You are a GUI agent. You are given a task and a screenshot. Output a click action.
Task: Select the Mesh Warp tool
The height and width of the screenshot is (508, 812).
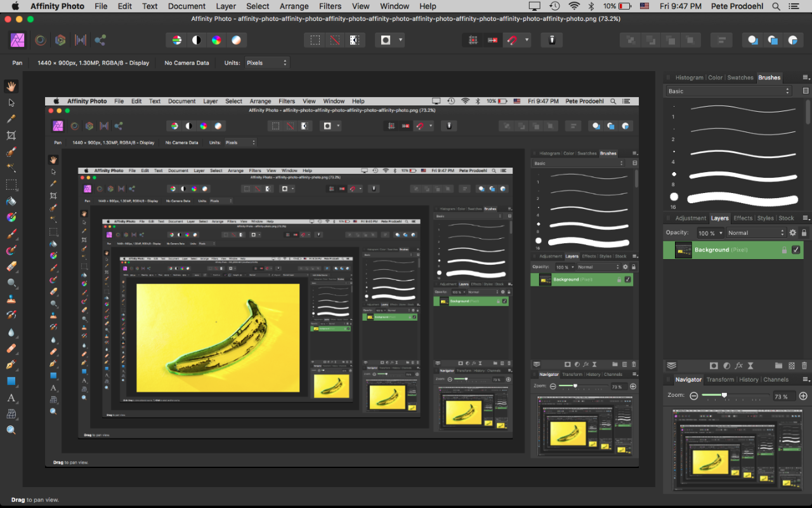click(11, 414)
